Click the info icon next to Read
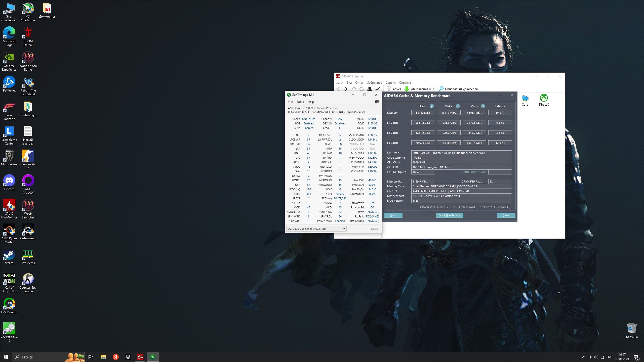The height and width of the screenshot is (362, 644). (x=432, y=106)
